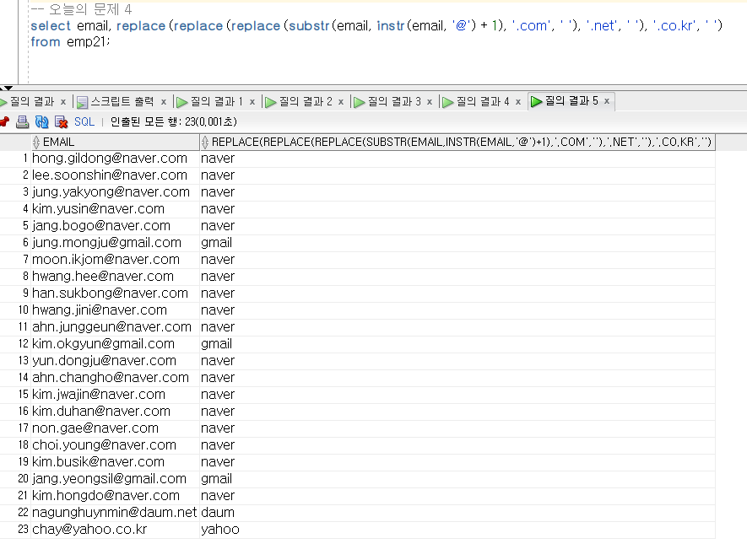
Task: Click the 'daum' result cell
Action: pos(457,513)
